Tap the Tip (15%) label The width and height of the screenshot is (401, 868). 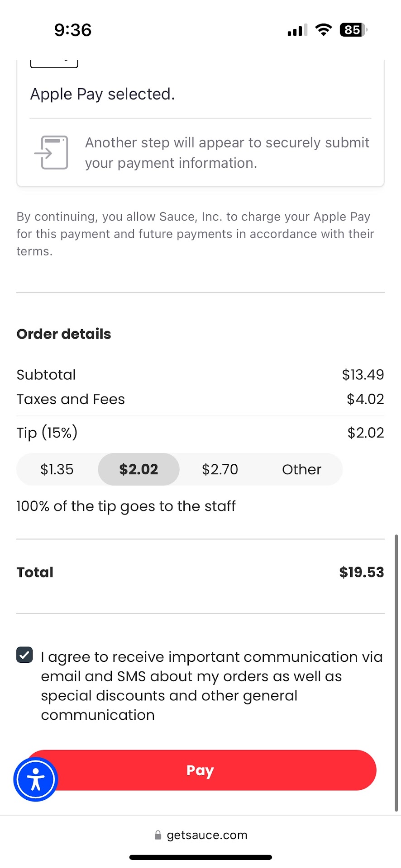pyautogui.click(x=47, y=433)
